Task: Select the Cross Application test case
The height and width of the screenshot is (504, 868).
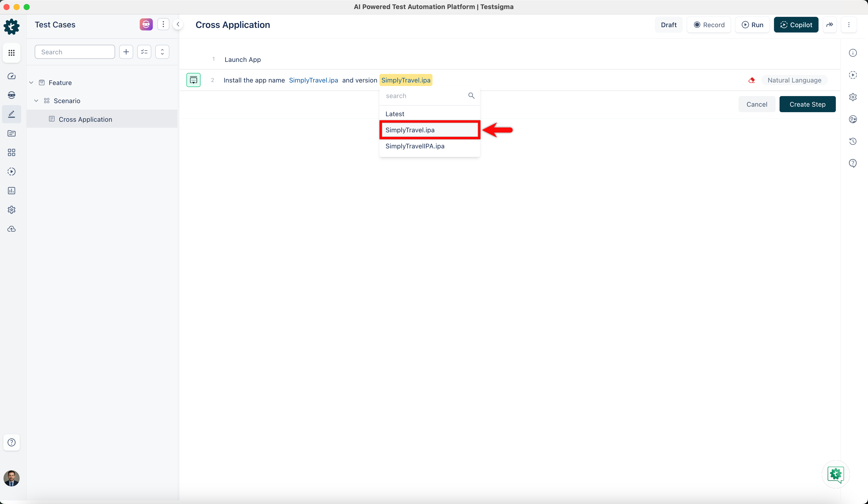Action: [x=102, y=119]
